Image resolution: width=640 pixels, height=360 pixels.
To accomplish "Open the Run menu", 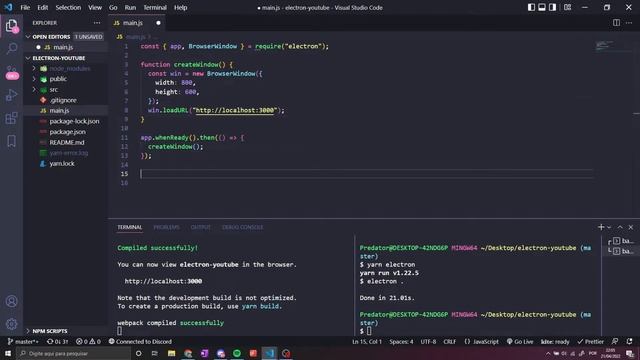I will coord(130,7).
